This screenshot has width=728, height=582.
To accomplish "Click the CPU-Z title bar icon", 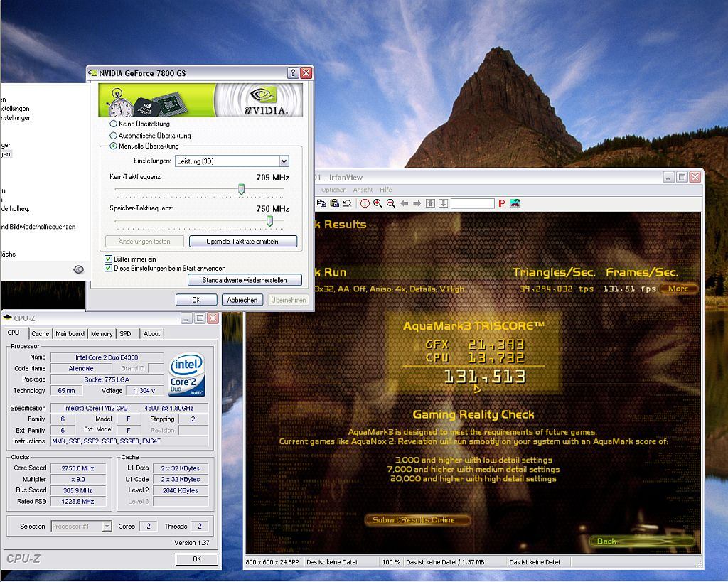I will pos(7,318).
